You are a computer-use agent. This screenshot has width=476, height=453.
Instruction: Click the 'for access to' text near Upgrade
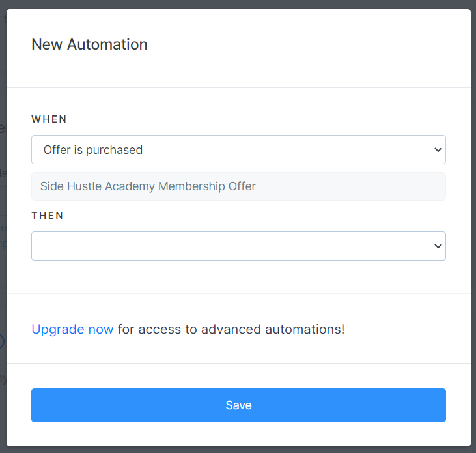(x=157, y=329)
